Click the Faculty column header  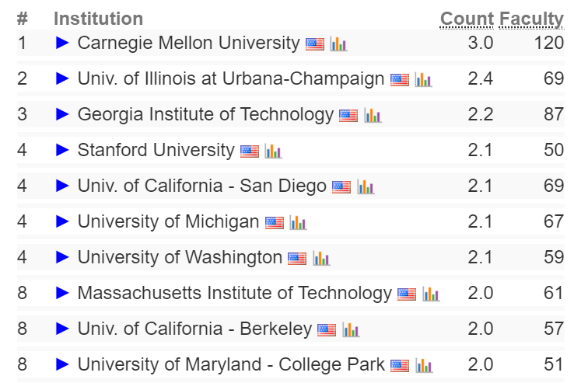click(531, 19)
